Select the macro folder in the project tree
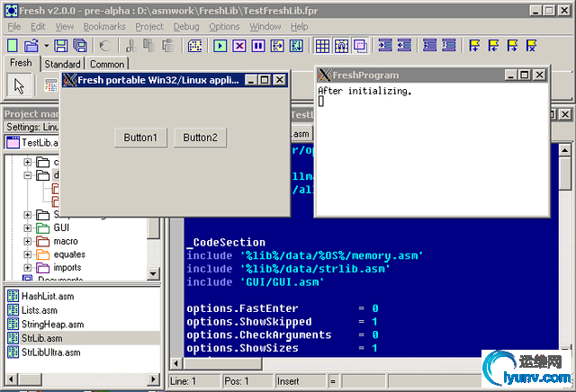The height and width of the screenshot is (392, 576). pos(66,241)
